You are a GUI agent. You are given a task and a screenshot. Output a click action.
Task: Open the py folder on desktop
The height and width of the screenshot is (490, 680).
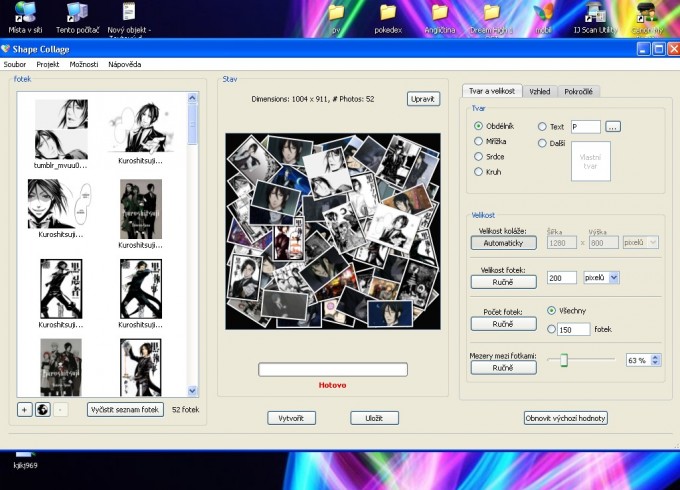click(x=336, y=18)
